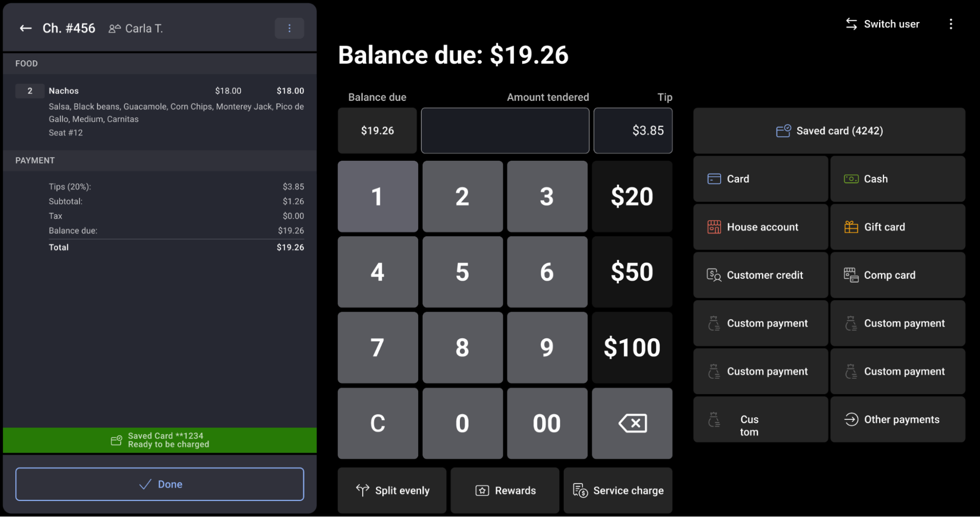
Task: Choose Comp card payment
Action: (x=897, y=275)
